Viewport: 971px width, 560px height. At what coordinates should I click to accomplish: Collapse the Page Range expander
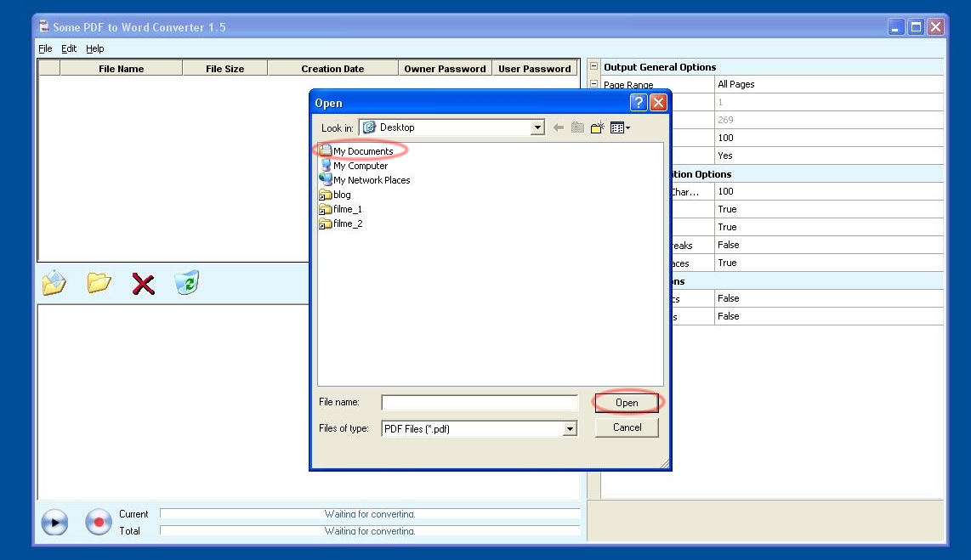coord(593,83)
